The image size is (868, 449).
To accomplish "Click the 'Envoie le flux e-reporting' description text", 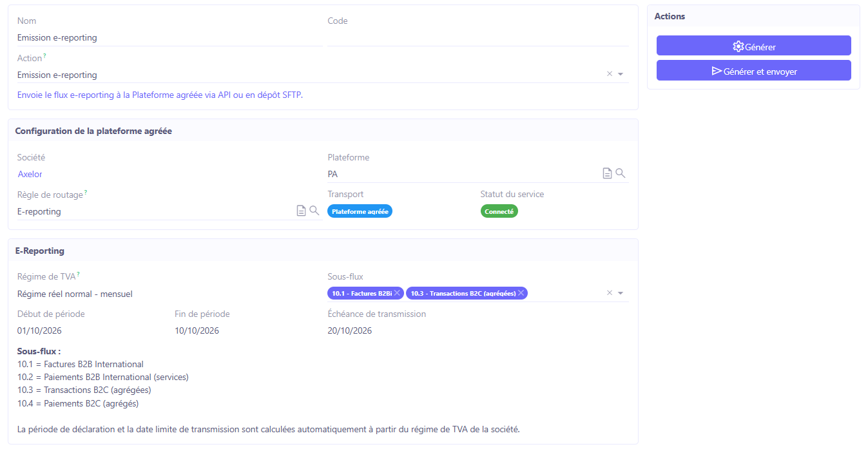I will click(x=160, y=95).
